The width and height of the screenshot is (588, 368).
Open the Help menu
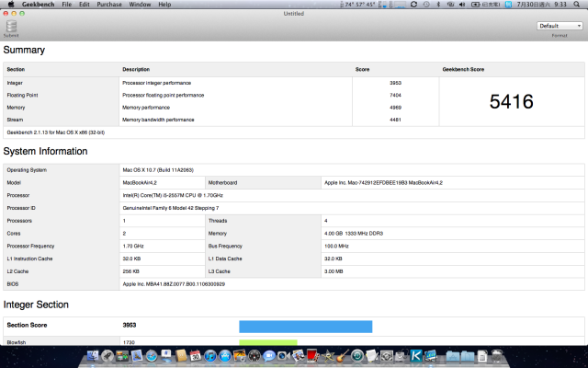pos(164,5)
